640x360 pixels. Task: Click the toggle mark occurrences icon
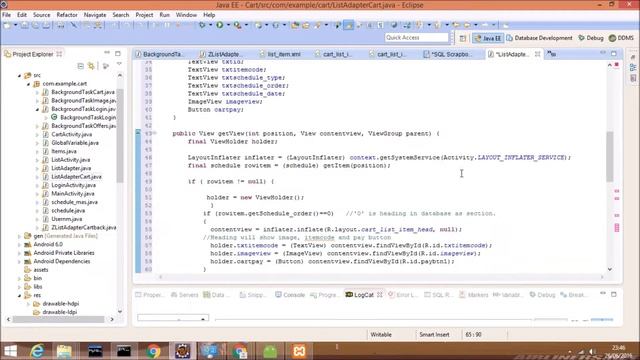point(349,25)
